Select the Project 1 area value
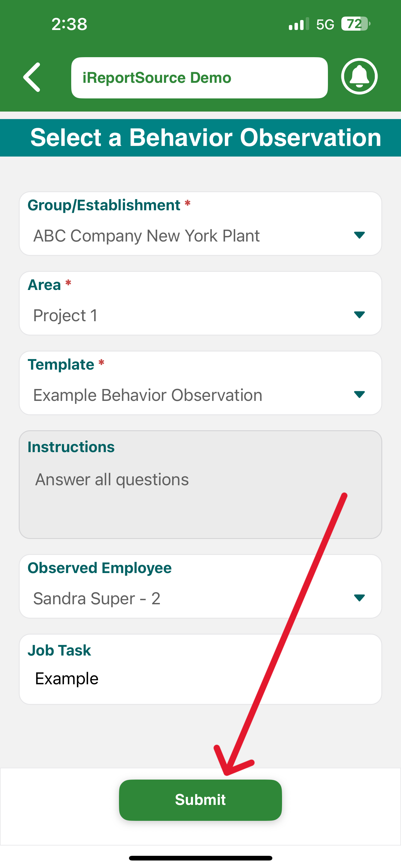This screenshot has width=401, height=868. (x=200, y=303)
